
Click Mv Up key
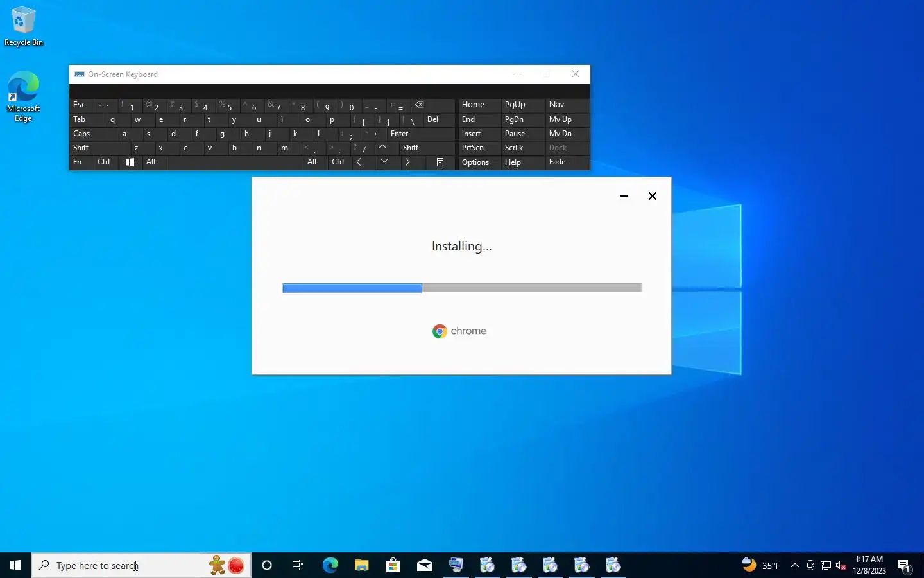pos(567,119)
